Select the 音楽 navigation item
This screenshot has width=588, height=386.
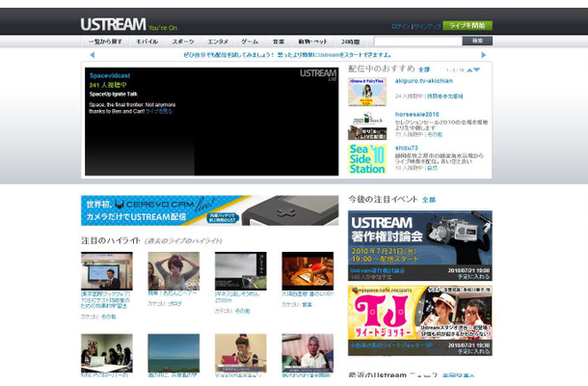[x=279, y=41]
